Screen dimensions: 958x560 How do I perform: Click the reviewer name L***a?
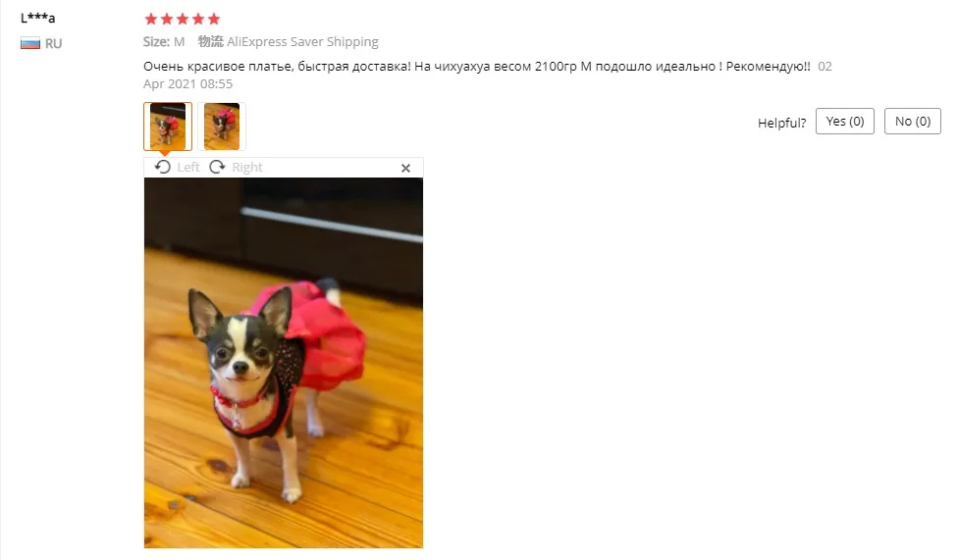coord(38,18)
